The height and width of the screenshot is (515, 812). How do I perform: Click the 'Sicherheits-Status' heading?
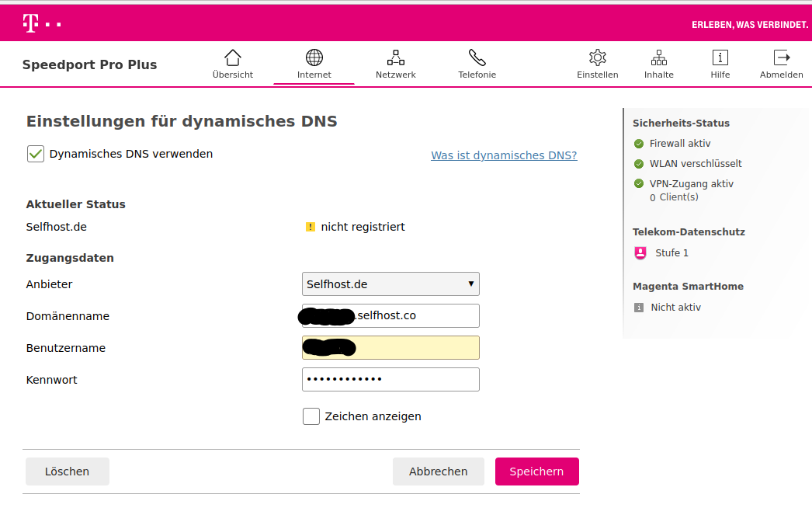click(681, 124)
